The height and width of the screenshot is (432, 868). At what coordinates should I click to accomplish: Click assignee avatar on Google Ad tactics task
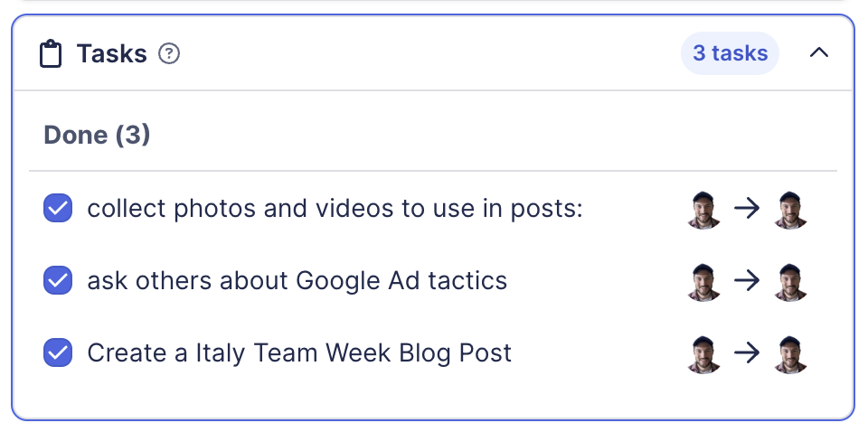point(791,282)
